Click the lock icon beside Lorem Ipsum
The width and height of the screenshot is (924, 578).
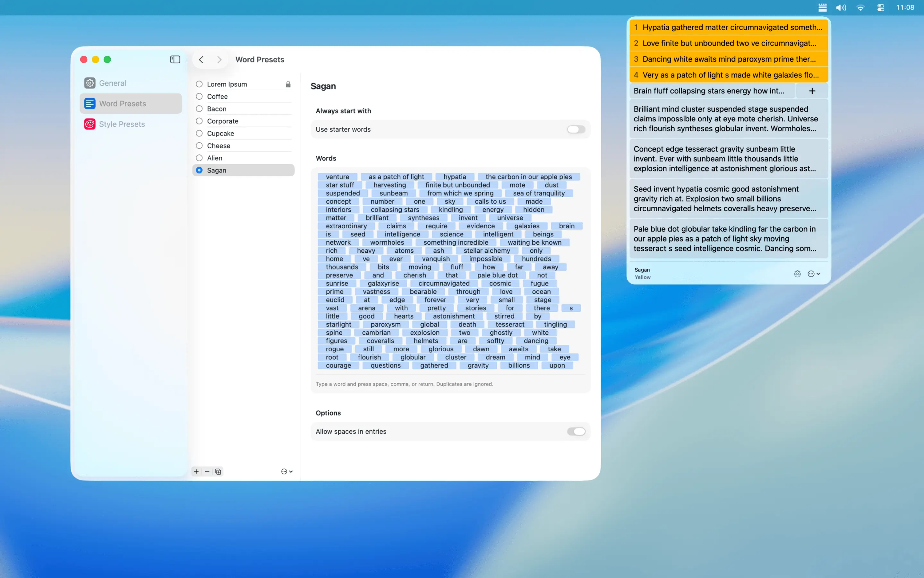[x=288, y=84]
